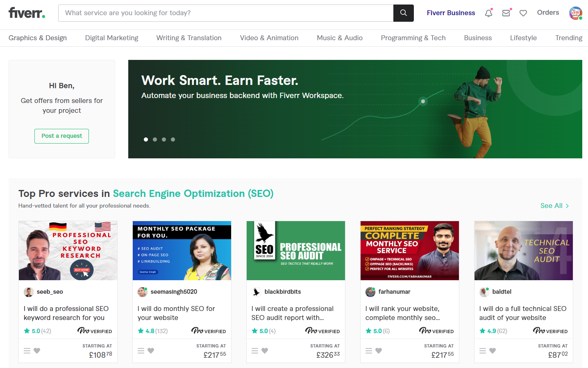The width and height of the screenshot is (588, 368).
Task: Open the list menu icon on seeb_seo gig
Action: pyautogui.click(x=27, y=351)
